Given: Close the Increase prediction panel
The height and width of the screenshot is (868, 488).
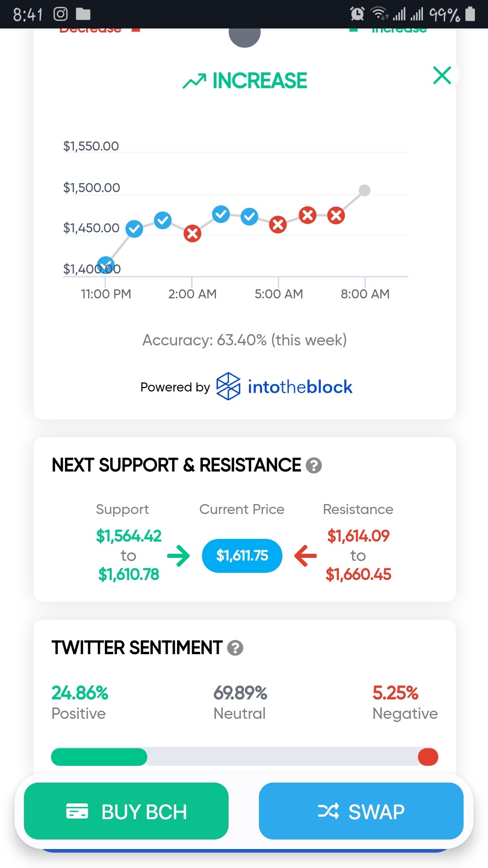Looking at the screenshot, I should (442, 75).
